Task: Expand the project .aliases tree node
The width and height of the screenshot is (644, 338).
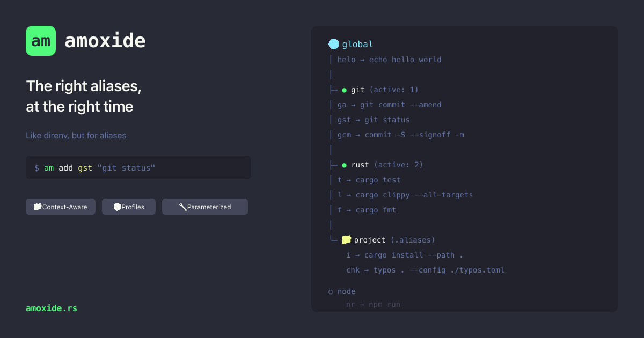Action: point(333,239)
